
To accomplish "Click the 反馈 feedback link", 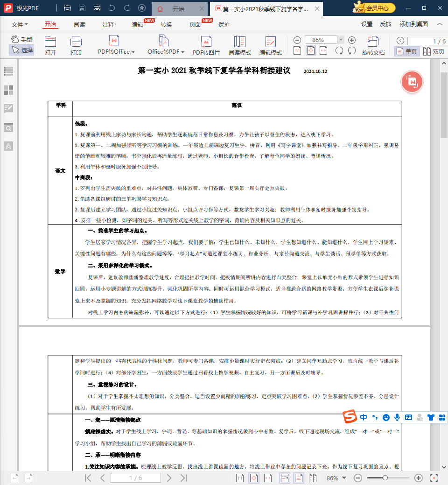I will click(x=385, y=24).
